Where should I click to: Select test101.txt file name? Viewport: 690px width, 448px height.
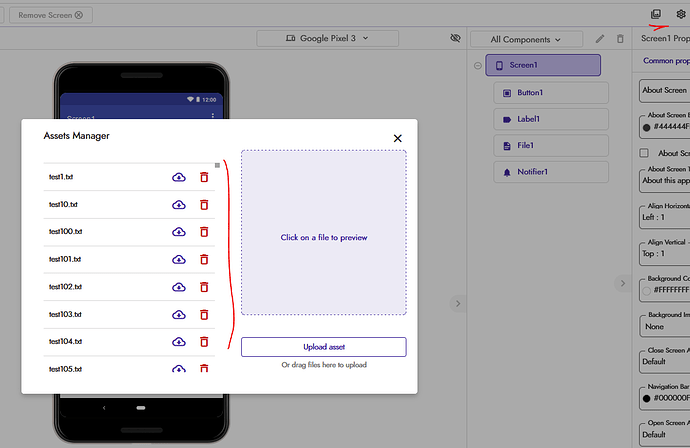[65, 259]
